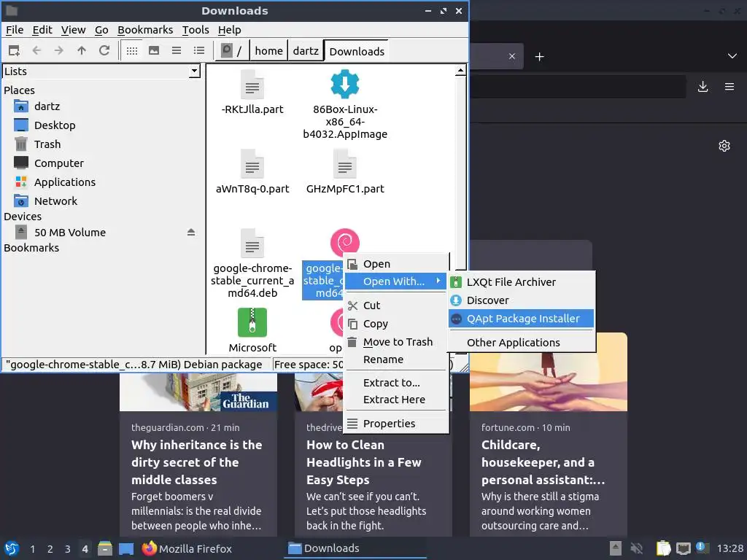Image resolution: width=747 pixels, height=560 pixels.
Task: Choose Other Applications in submenu
Action: (x=522, y=343)
